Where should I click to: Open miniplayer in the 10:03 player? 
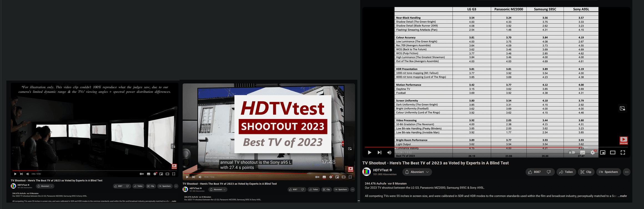[337, 177]
